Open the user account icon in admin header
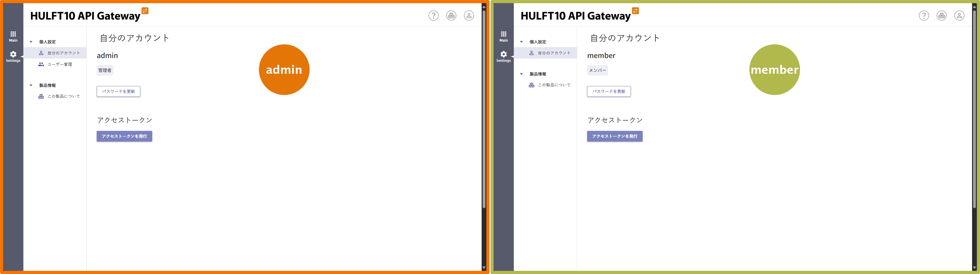Viewport: 980px width, 274px height. tap(469, 16)
